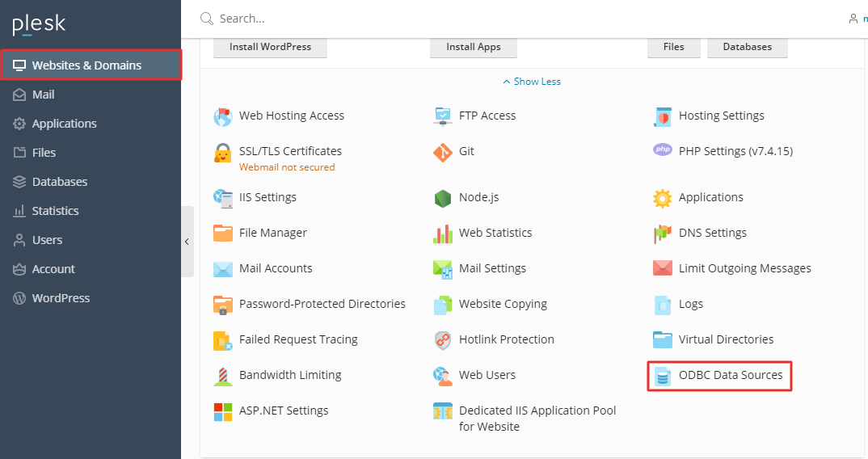Click the Mail Settings icon
This screenshot has width=868, height=459.
(442, 269)
